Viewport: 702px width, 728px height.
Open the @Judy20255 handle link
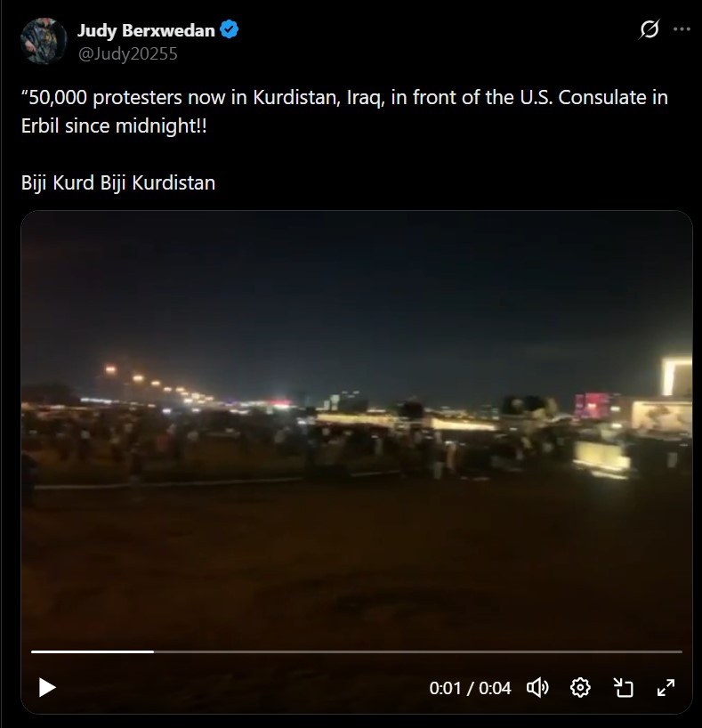128,54
